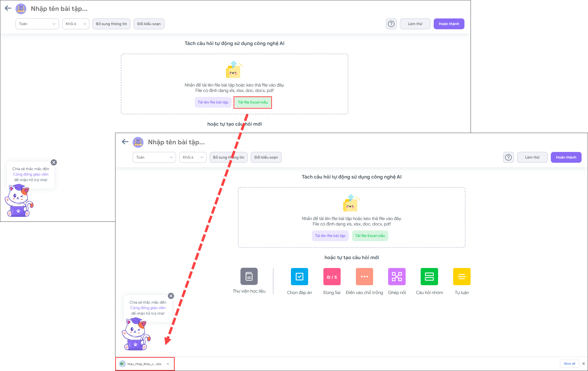This screenshot has width=588, height=371.
Task: Open the Cộng đồng giáo viên link in lower window
Action: coord(148,308)
